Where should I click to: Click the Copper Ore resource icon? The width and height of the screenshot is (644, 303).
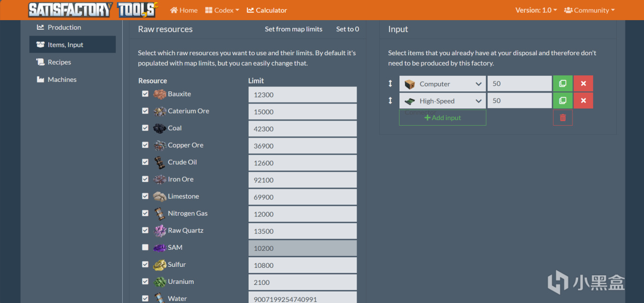tap(159, 145)
